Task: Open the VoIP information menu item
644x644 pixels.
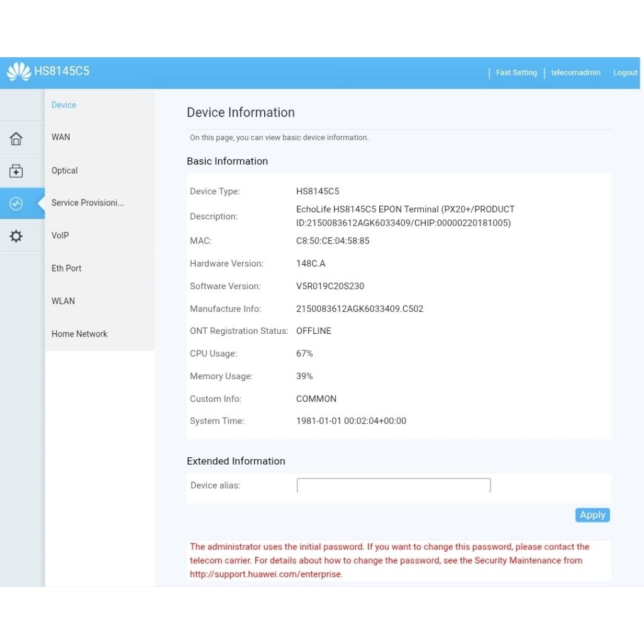Action: 60,235
